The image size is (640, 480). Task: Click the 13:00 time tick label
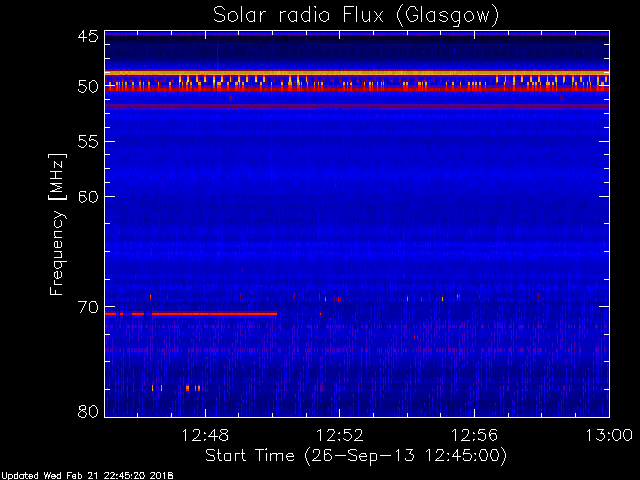click(x=609, y=435)
